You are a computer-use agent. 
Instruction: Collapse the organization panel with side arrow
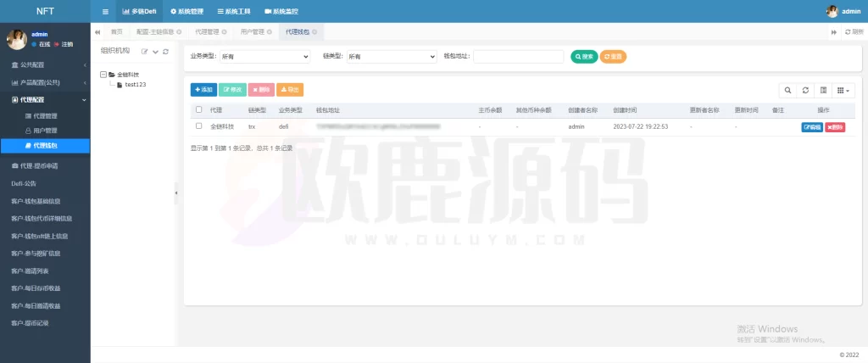[176, 193]
